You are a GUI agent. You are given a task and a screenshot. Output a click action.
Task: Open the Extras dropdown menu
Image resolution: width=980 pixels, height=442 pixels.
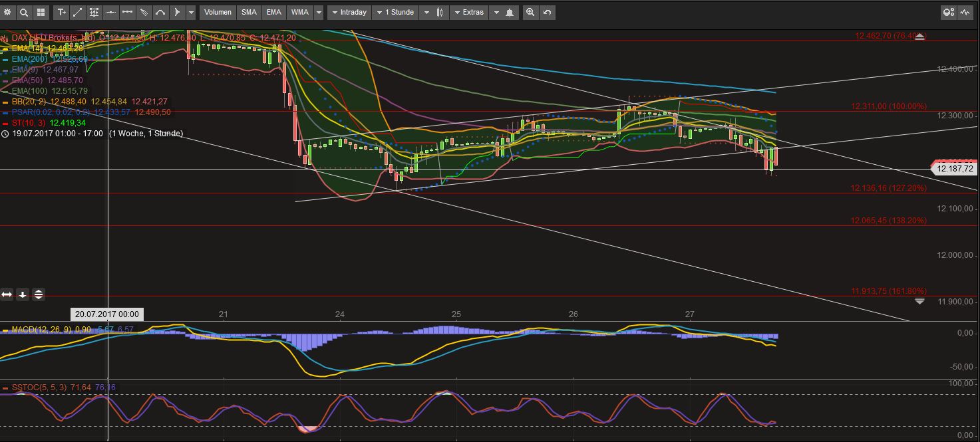[469, 12]
